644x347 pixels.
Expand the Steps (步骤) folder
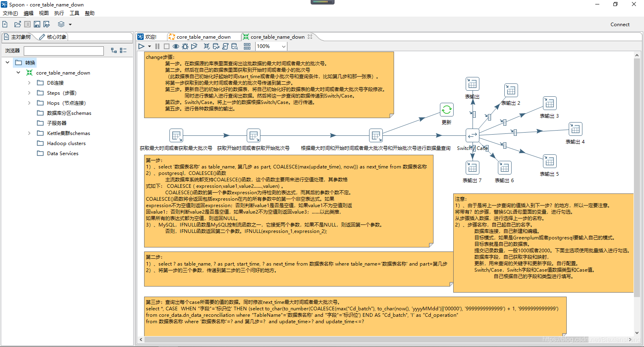[x=29, y=93]
